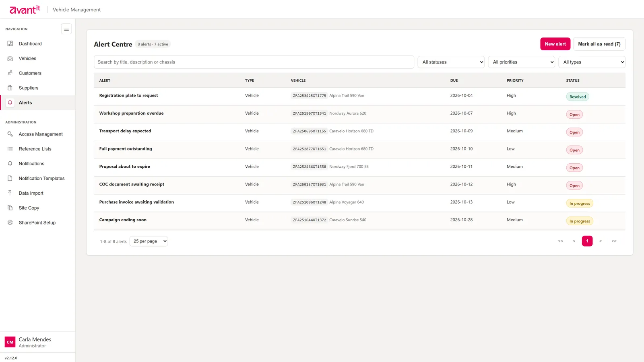Click the Notifications bell icon
The height and width of the screenshot is (362, 644).
pos(10,164)
